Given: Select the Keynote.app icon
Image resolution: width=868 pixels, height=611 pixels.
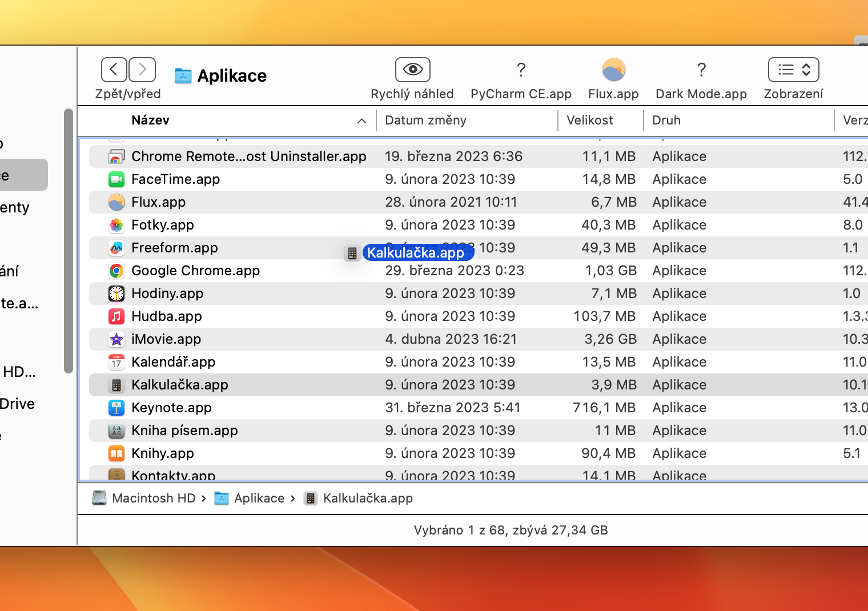Looking at the screenshot, I should [116, 408].
